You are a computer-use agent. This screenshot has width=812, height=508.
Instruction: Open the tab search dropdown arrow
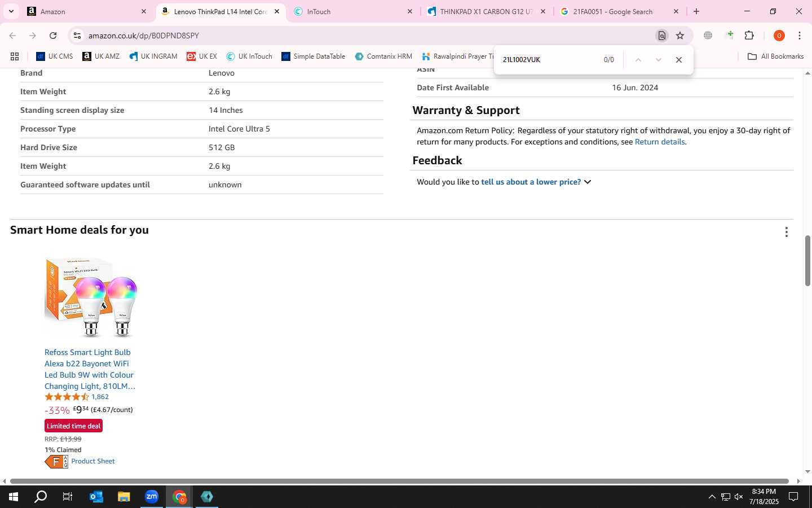click(x=11, y=11)
